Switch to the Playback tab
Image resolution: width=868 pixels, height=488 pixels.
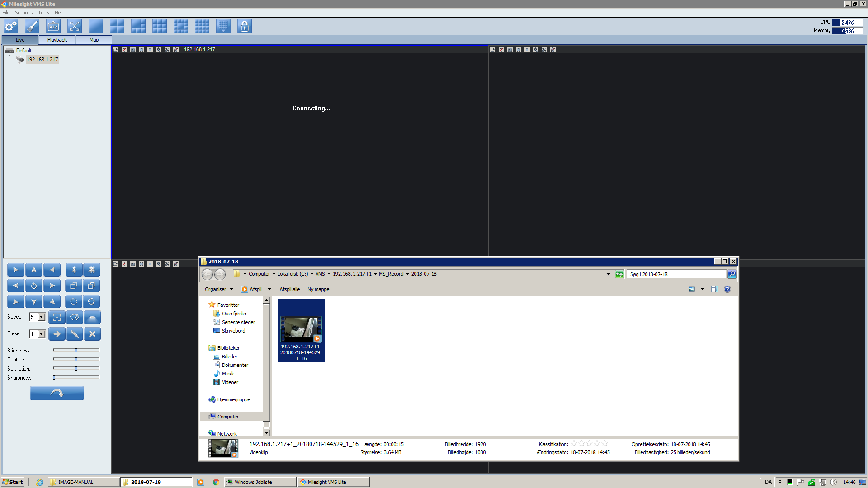click(57, 40)
